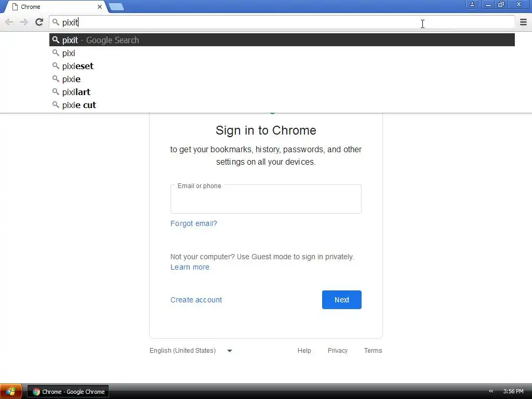Click the browser forward arrow

click(x=24, y=22)
